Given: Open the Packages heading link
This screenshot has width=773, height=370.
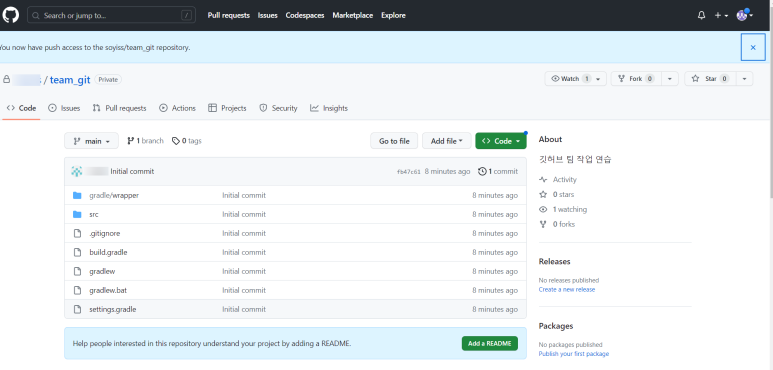Looking at the screenshot, I should (x=556, y=326).
